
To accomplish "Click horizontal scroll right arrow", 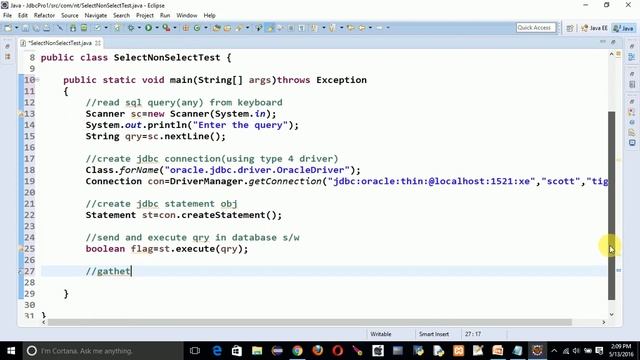I will [x=604, y=322].
